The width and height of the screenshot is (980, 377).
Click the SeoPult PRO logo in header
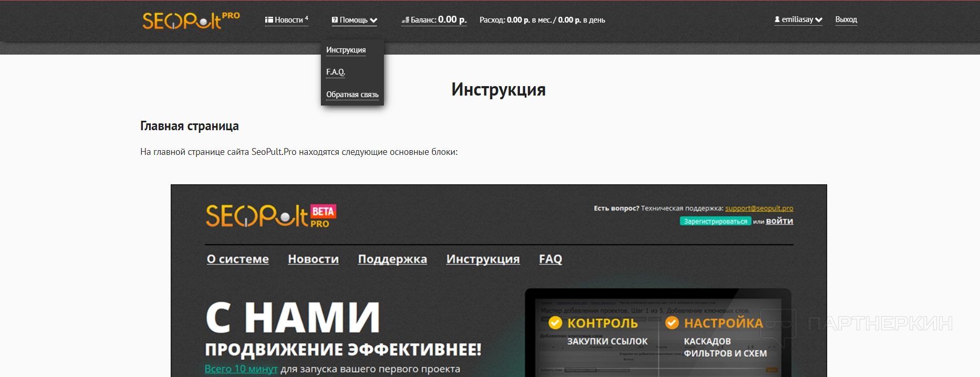click(191, 20)
